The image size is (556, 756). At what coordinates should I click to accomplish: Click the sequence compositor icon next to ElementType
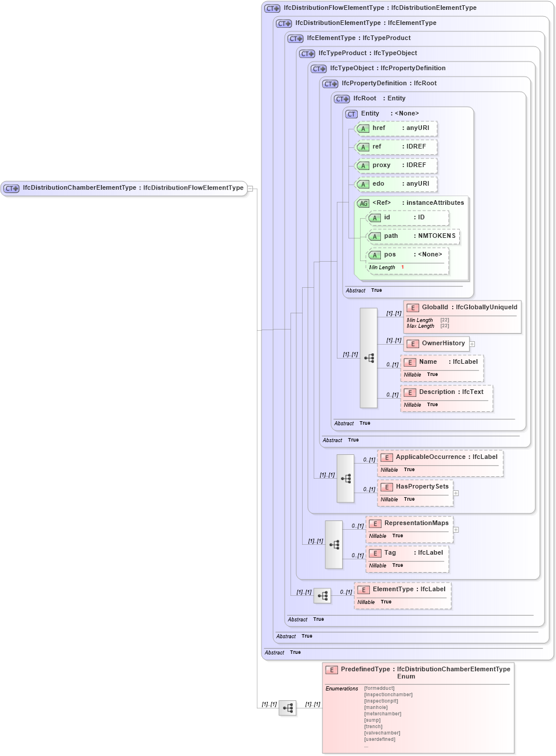[322, 595]
